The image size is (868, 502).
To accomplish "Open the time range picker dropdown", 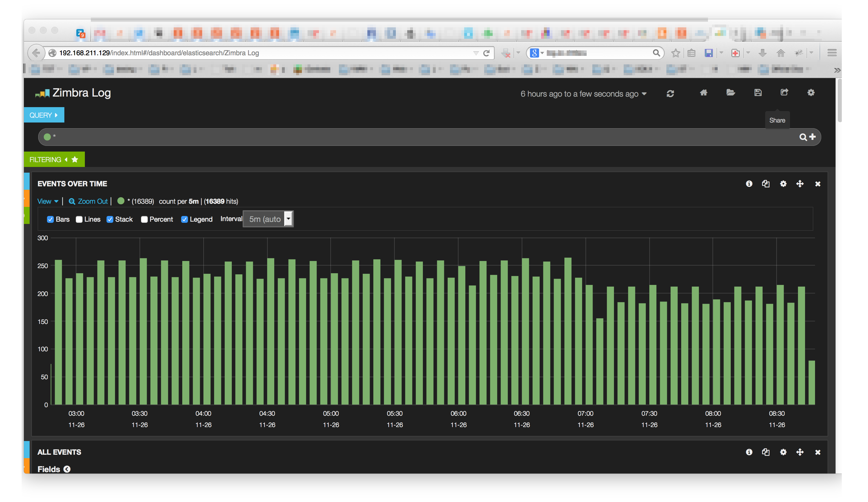I will 584,94.
